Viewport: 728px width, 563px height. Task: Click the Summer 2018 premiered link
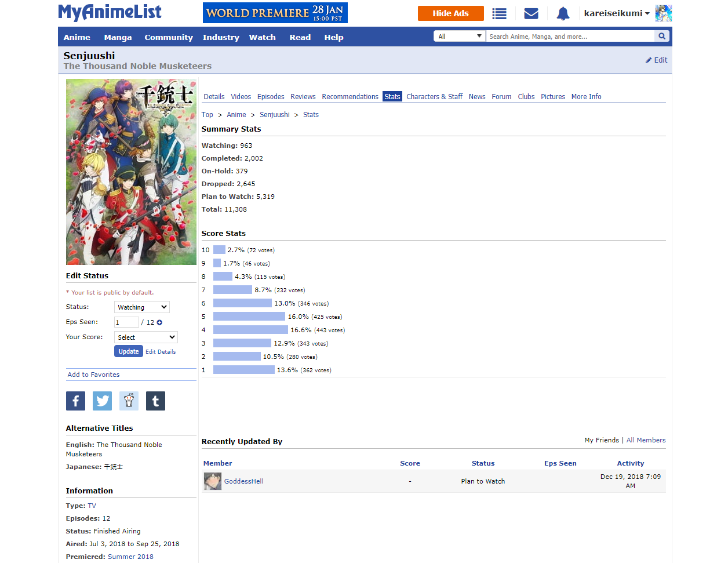pos(130,557)
